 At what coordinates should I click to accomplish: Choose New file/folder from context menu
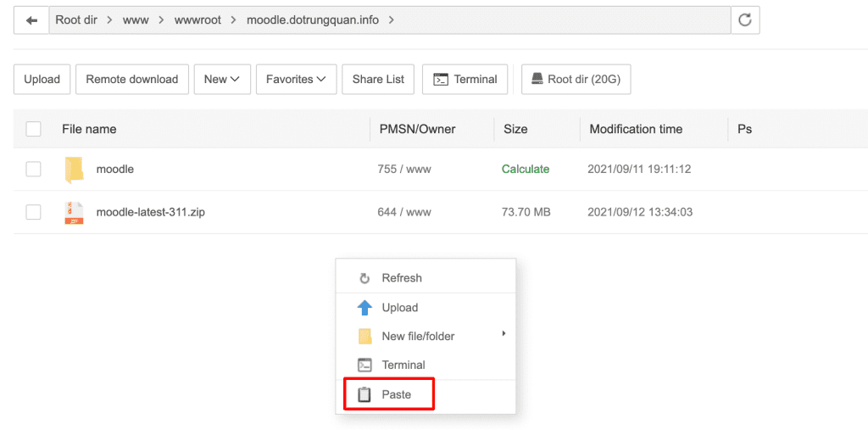click(418, 337)
